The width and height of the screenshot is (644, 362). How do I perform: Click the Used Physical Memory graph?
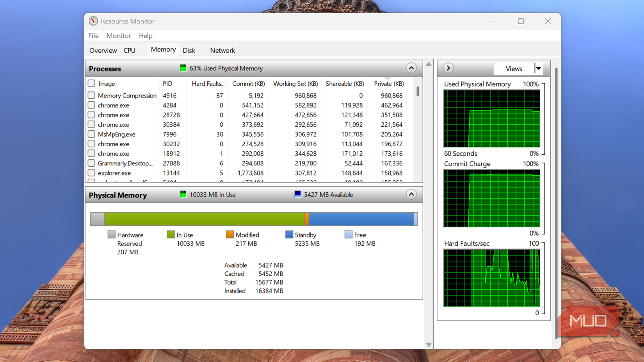coord(492,119)
